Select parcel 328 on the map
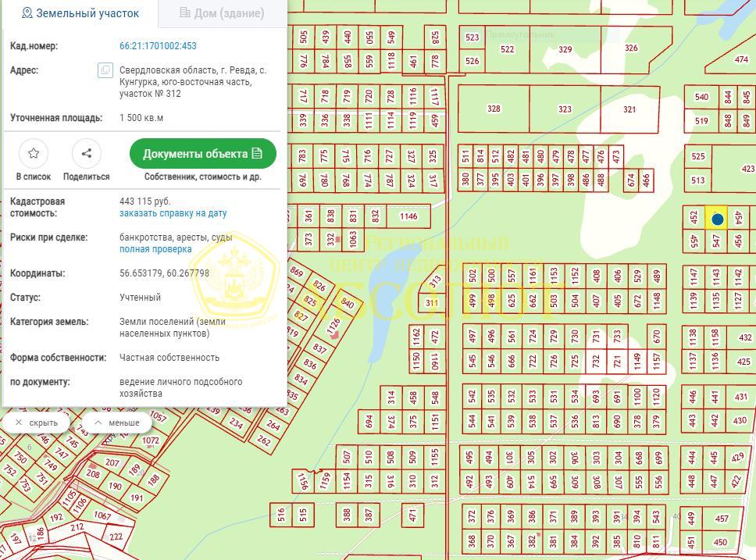This screenshot has width=756, height=560. coord(494,109)
